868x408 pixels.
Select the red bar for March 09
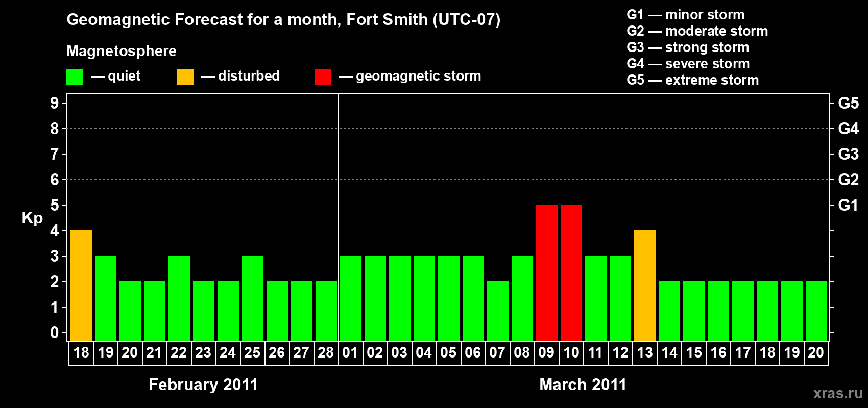pyautogui.click(x=547, y=272)
